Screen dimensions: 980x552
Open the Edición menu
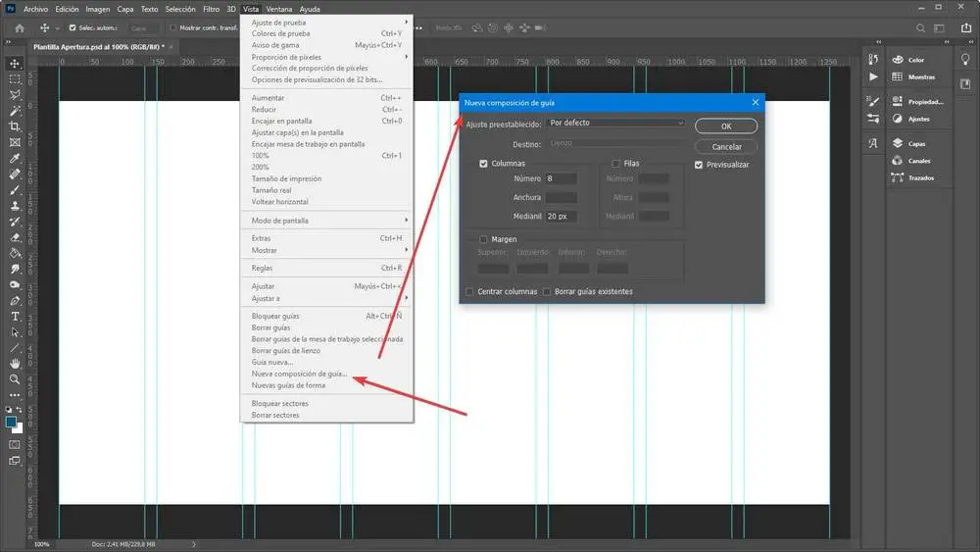tap(67, 10)
